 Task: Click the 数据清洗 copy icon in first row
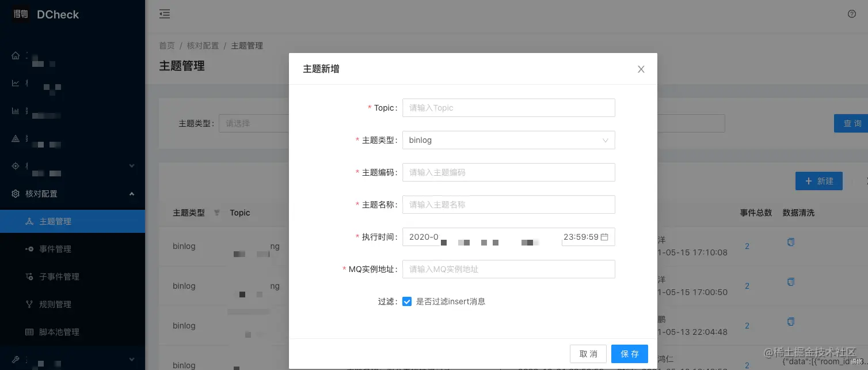pyautogui.click(x=791, y=243)
